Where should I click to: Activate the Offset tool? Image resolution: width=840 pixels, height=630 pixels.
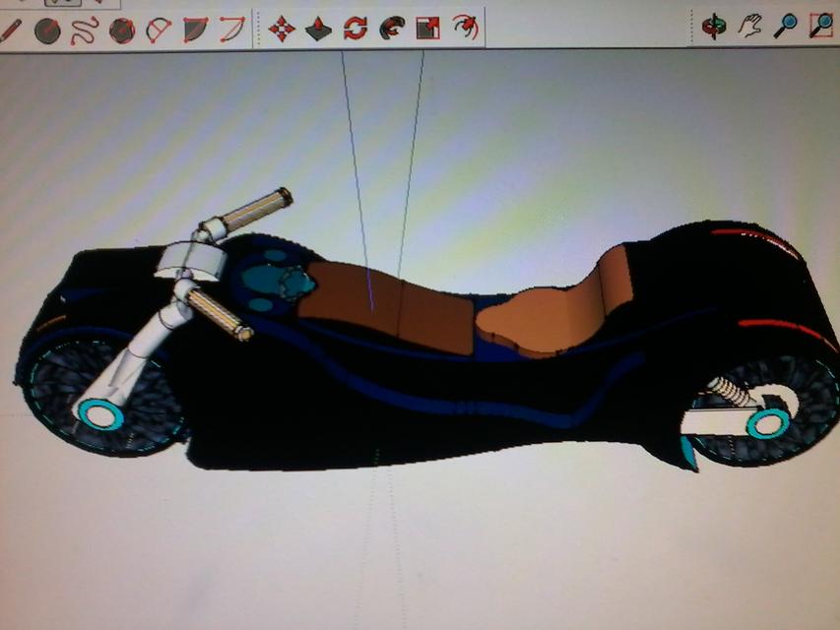pyautogui.click(x=465, y=28)
